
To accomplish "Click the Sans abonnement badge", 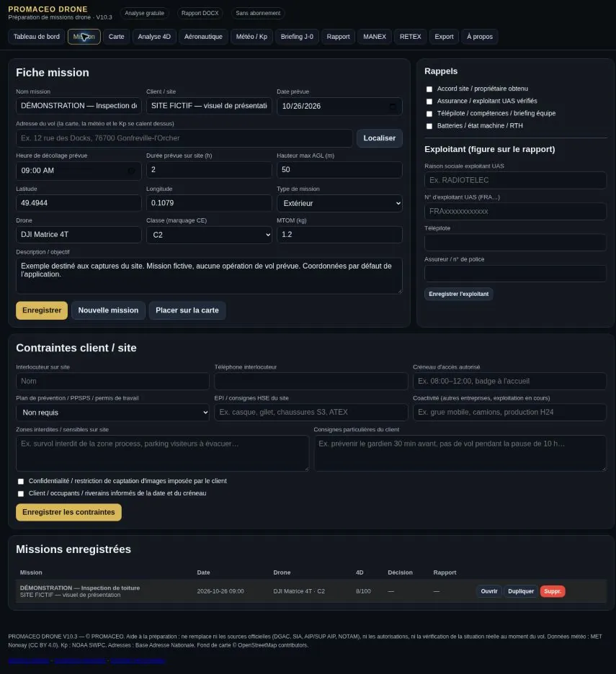I will click(258, 14).
